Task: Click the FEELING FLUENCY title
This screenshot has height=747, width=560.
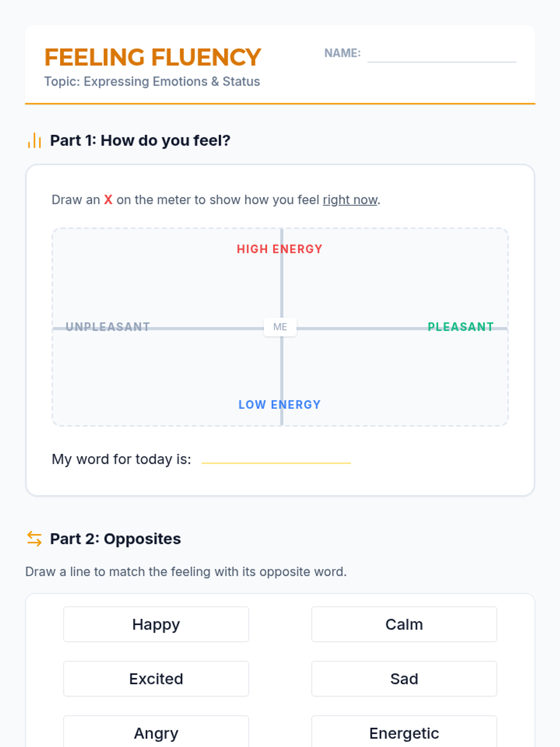Action: [x=153, y=57]
